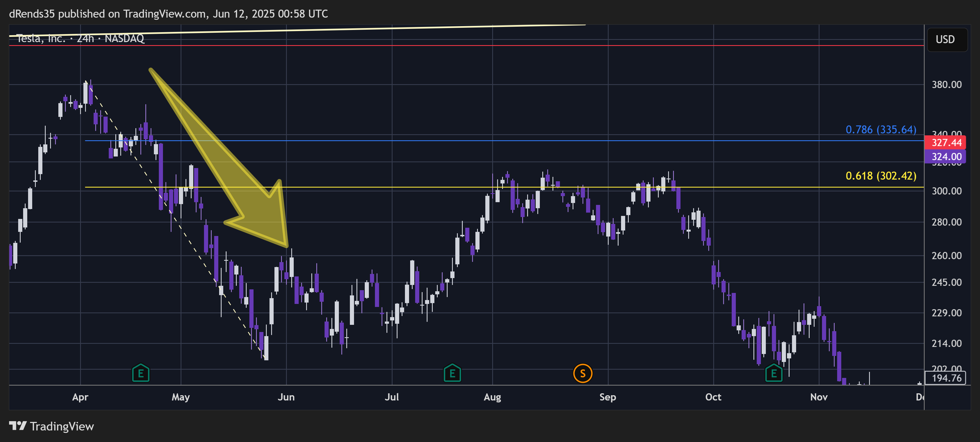Image resolution: width=980 pixels, height=442 pixels.
Task: Click the 280.00 price axis value
Action: (x=946, y=222)
